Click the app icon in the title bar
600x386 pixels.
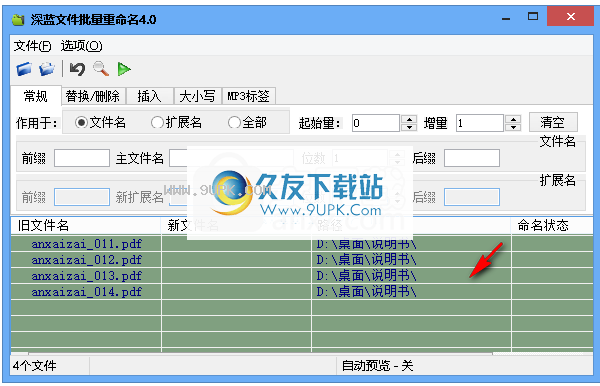18,20
